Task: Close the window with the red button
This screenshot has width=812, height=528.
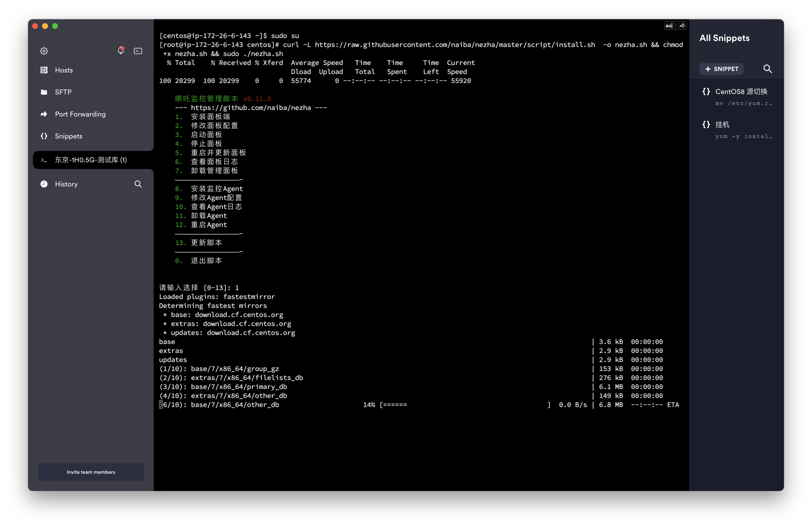Action: click(x=35, y=26)
